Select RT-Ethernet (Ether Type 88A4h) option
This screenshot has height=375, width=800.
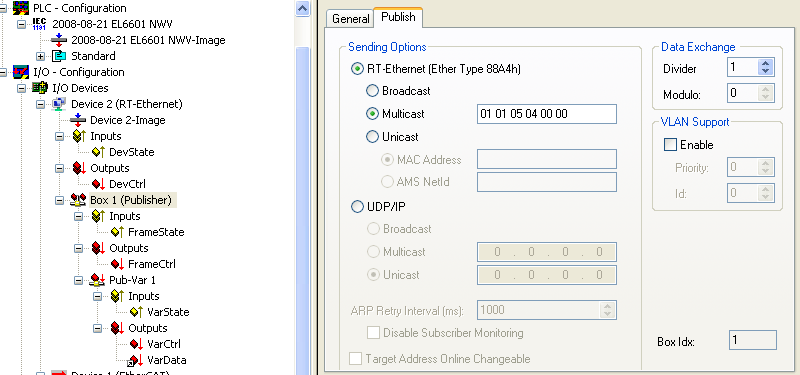point(357,69)
